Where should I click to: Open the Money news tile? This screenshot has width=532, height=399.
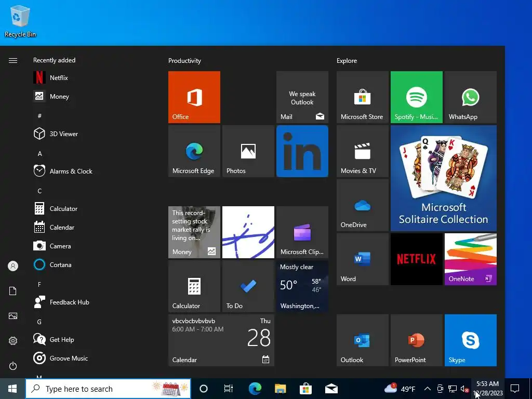coord(194,232)
